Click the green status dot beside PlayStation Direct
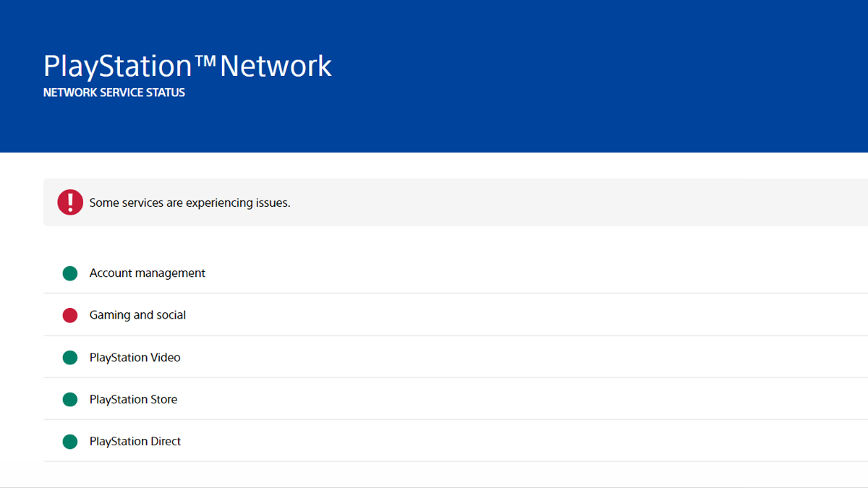Image resolution: width=868 pixels, height=488 pixels. pyautogui.click(x=70, y=441)
